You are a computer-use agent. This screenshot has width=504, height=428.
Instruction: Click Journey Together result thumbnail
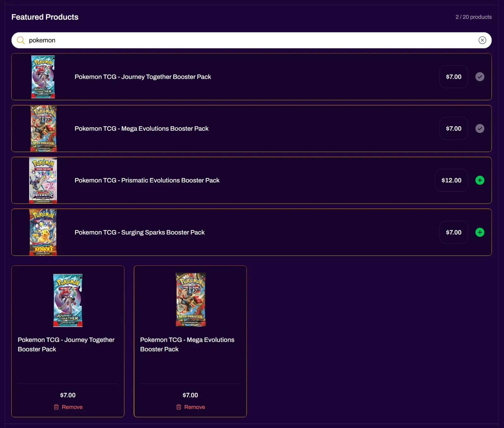43,77
